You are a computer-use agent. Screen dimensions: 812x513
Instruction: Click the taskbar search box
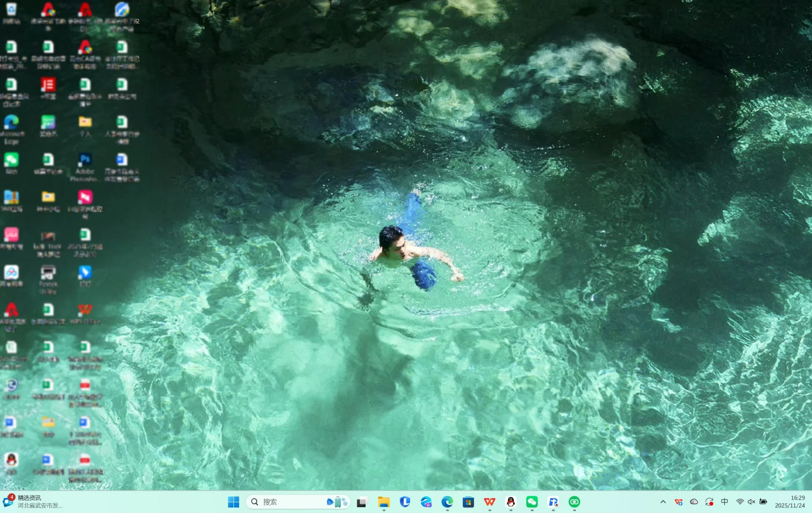point(298,502)
